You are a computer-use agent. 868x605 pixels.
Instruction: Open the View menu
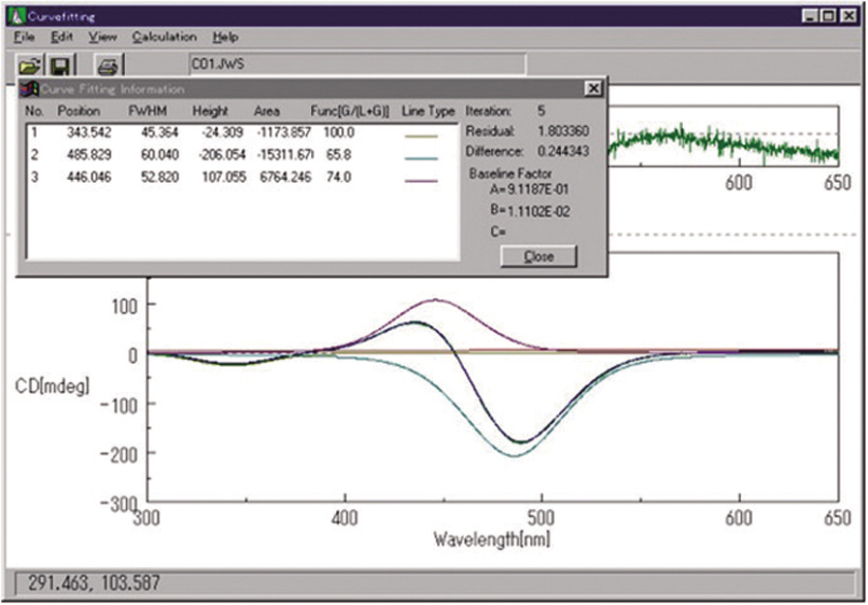pos(102,37)
